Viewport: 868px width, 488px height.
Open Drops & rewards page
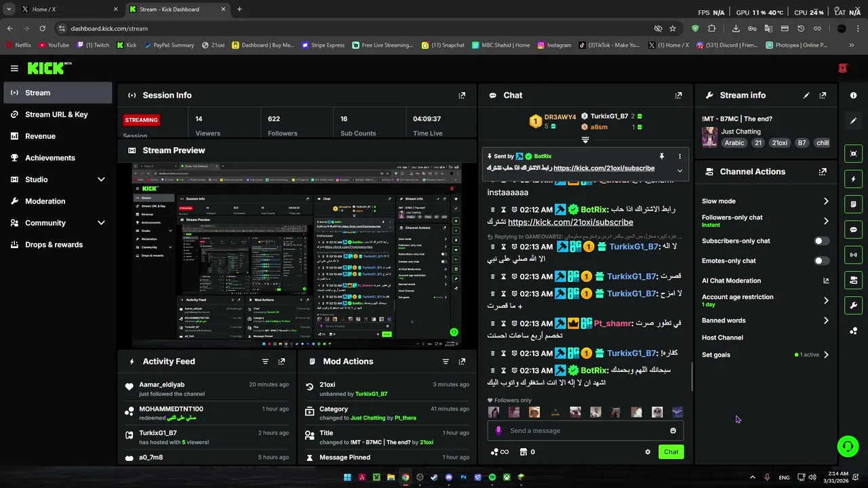[x=58, y=245]
